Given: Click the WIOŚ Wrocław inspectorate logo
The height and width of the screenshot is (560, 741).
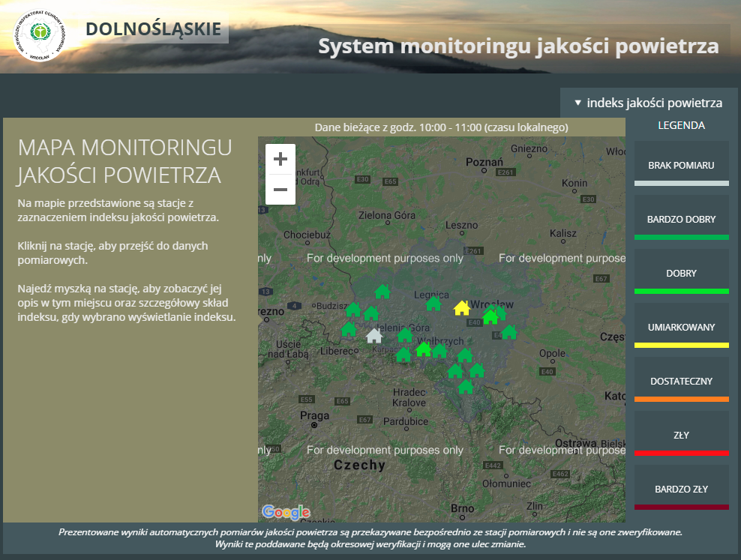Looking at the screenshot, I should click(39, 36).
